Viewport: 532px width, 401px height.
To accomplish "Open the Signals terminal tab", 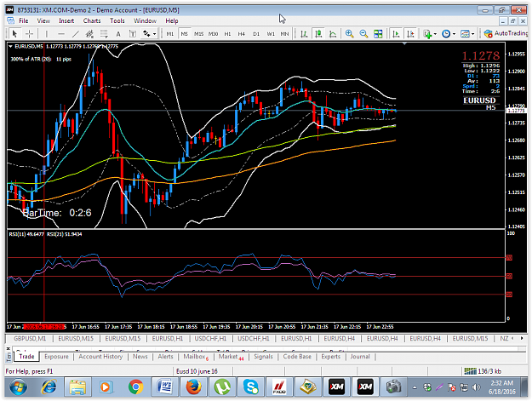I will (x=263, y=357).
